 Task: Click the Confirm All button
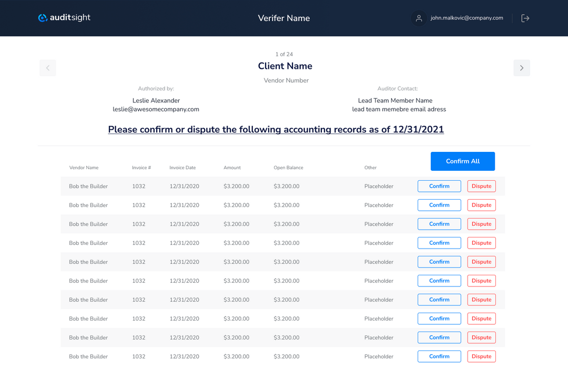click(x=462, y=161)
